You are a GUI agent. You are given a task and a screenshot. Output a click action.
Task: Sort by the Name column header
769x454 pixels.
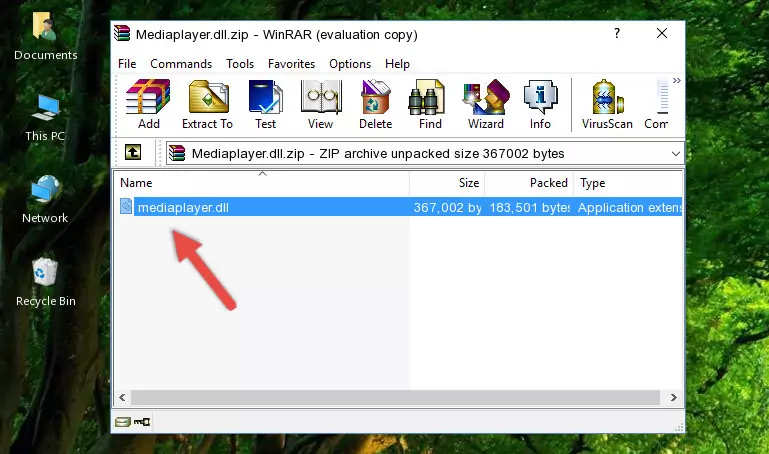tap(262, 183)
